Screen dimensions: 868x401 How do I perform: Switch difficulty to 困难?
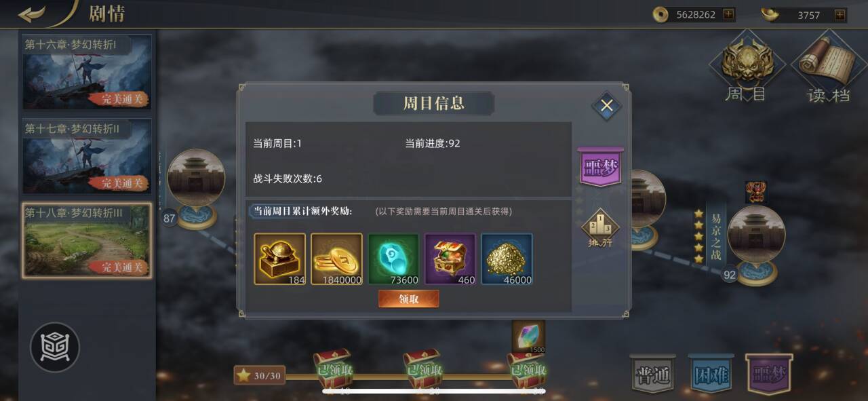click(x=711, y=374)
